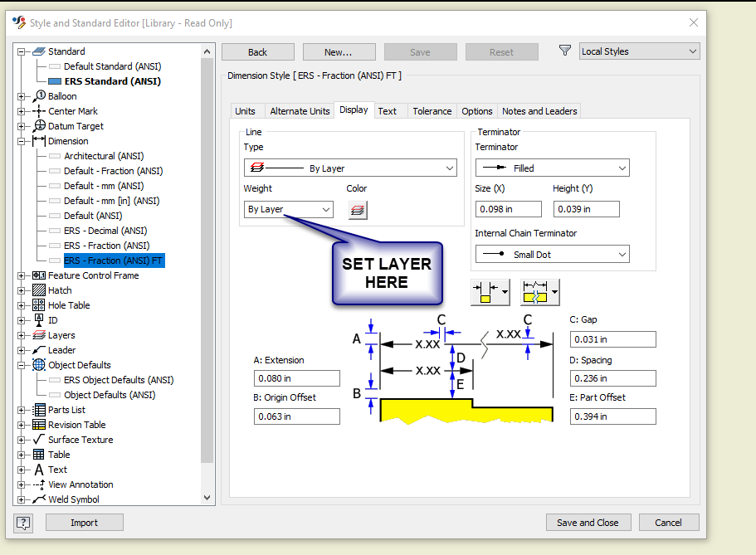Click the E: Part Offset value field
Image resolution: width=756 pixels, height=555 pixels.
[x=612, y=416]
